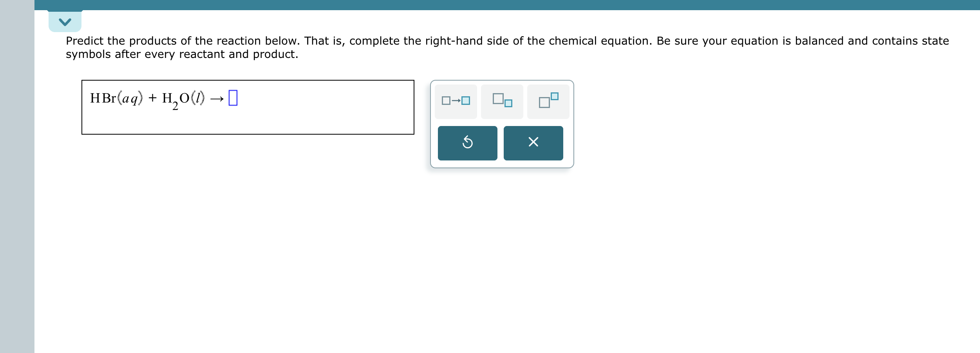Clear the entry with the X button
The image size is (980, 353).
tap(533, 143)
